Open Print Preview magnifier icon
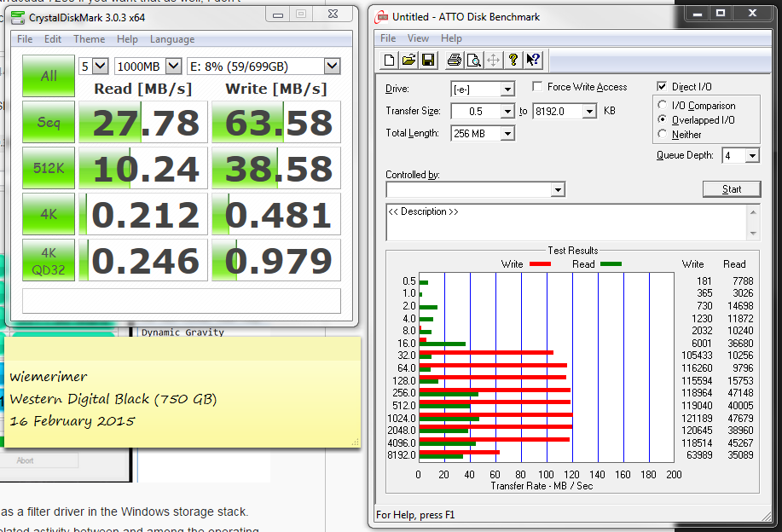782x532 pixels. pos(473,60)
